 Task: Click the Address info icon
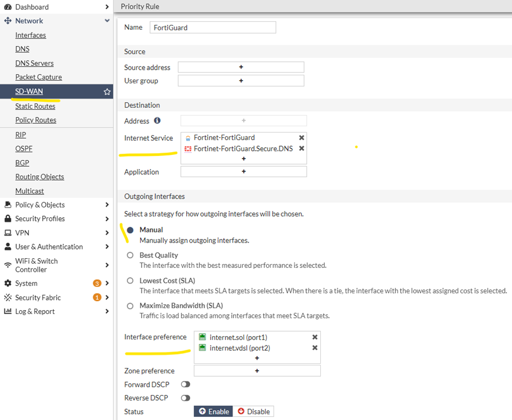pyautogui.click(x=157, y=121)
